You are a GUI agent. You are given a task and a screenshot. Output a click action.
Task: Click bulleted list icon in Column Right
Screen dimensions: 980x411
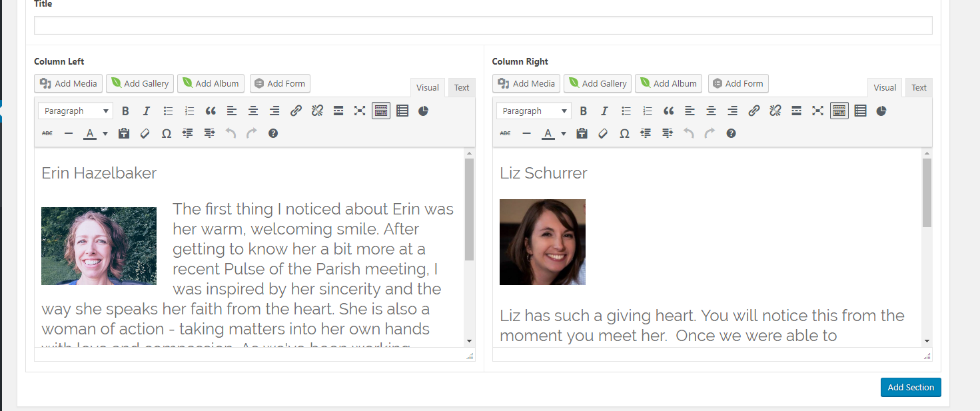click(626, 111)
